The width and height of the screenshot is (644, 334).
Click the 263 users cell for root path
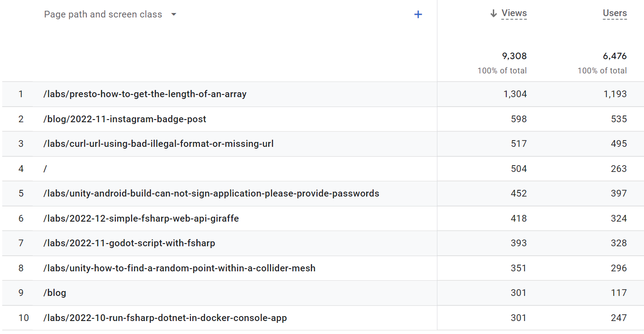619,169
